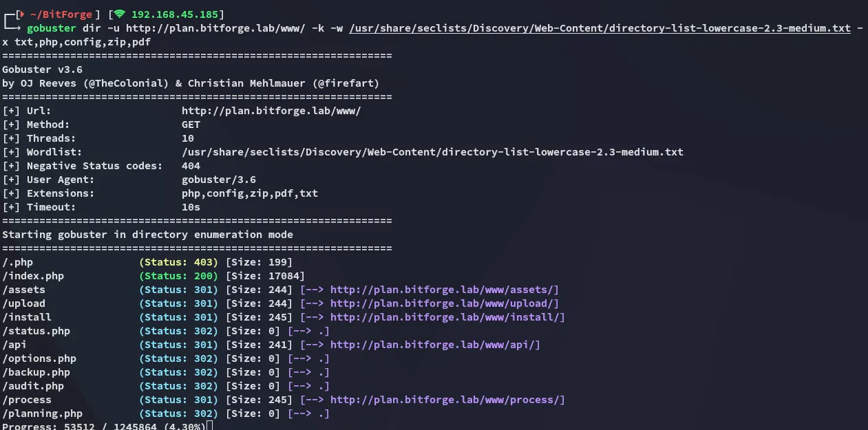
Task: Click the green Status: 200 text
Action: click(178, 276)
